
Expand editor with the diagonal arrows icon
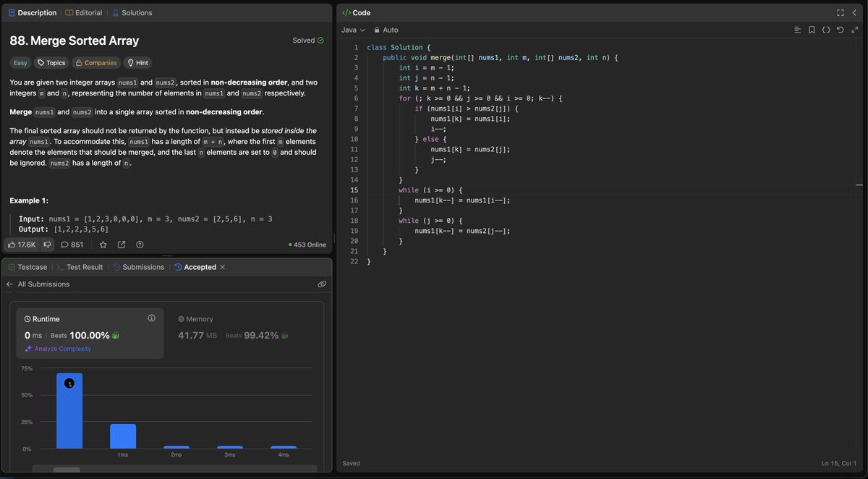(x=854, y=30)
